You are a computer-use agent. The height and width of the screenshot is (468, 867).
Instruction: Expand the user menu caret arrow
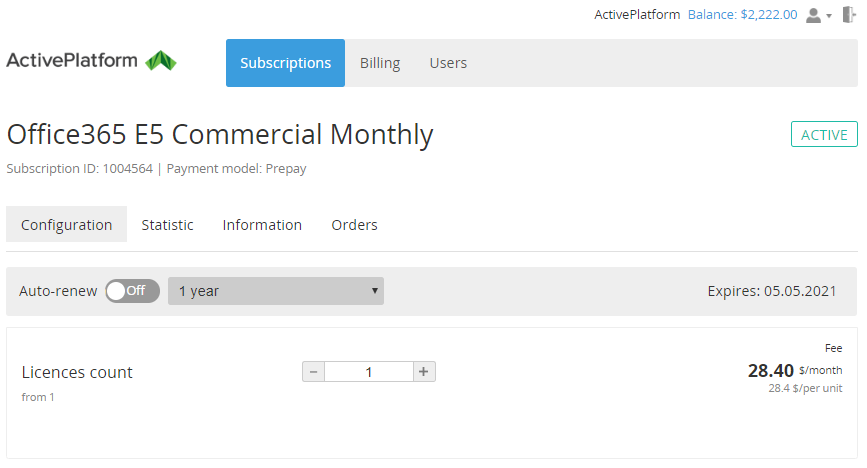[x=829, y=16]
